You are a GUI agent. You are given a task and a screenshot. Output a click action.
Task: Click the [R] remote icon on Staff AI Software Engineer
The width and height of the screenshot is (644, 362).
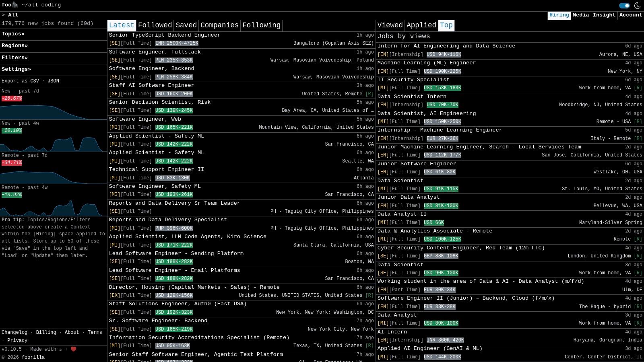click(x=369, y=94)
